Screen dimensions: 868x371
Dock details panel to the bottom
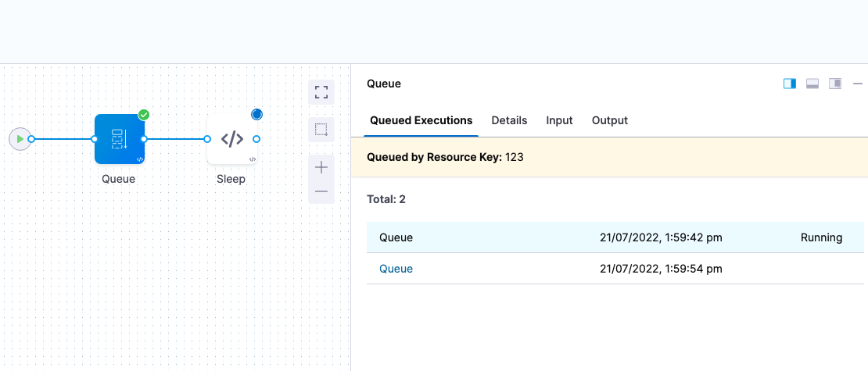tap(812, 84)
